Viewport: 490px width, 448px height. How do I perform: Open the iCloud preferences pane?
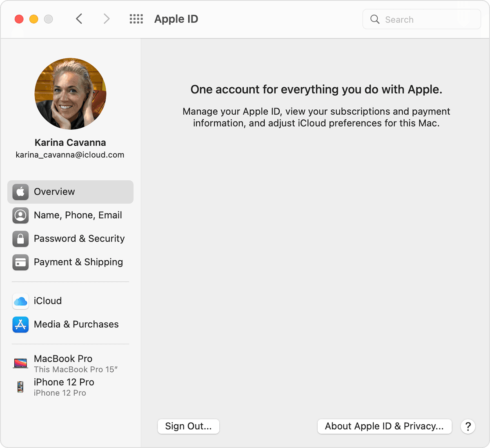click(x=70, y=301)
